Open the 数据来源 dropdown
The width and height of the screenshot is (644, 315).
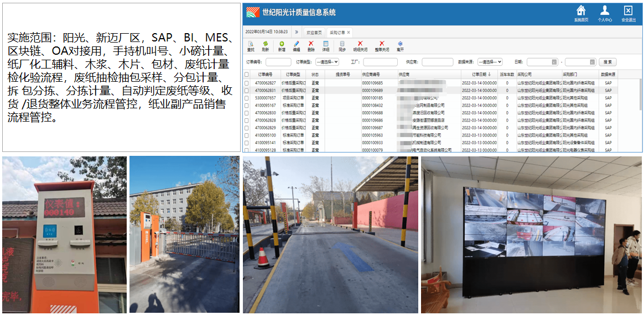point(490,62)
